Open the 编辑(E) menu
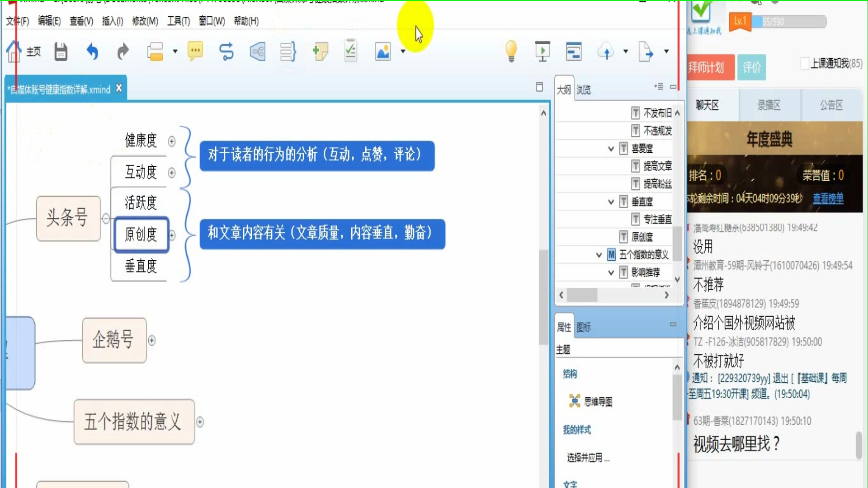Screen dimensions: 868x488 click(x=49, y=21)
